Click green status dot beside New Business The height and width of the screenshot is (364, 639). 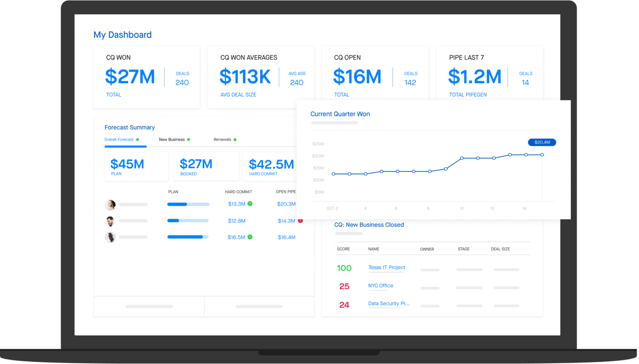pyautogui.click(x=189, y=140)
